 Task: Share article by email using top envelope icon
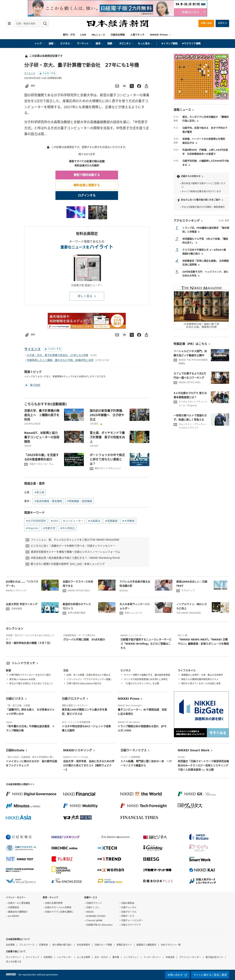coord(117,86)
